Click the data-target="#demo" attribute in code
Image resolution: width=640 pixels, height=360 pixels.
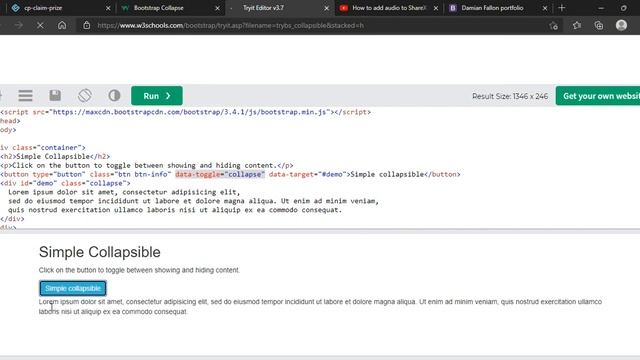[308, 174]
